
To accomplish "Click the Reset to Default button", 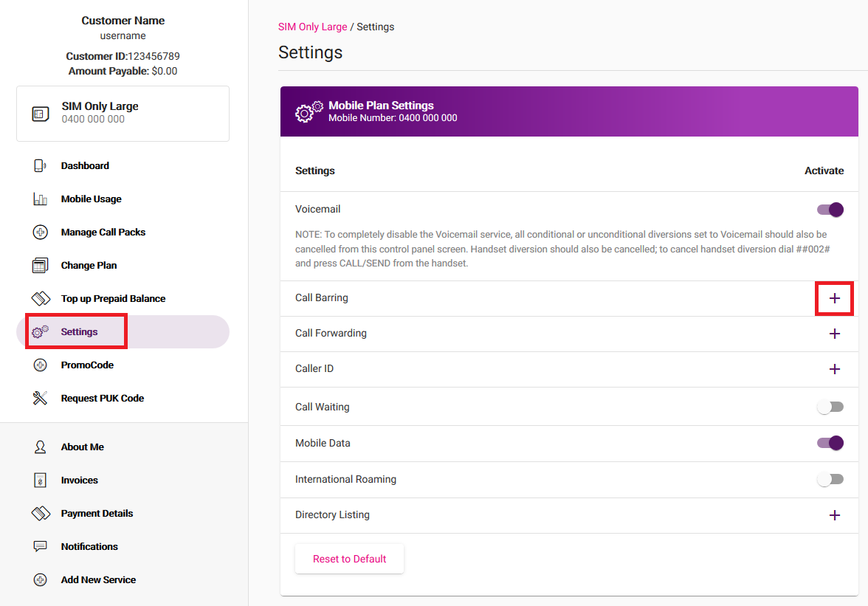I will (349, 559).
